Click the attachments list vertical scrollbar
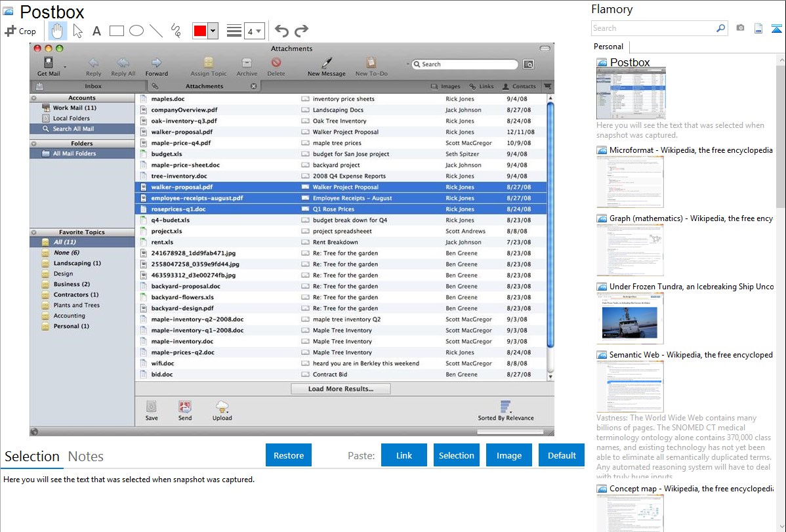 click(x=550, y=224)
